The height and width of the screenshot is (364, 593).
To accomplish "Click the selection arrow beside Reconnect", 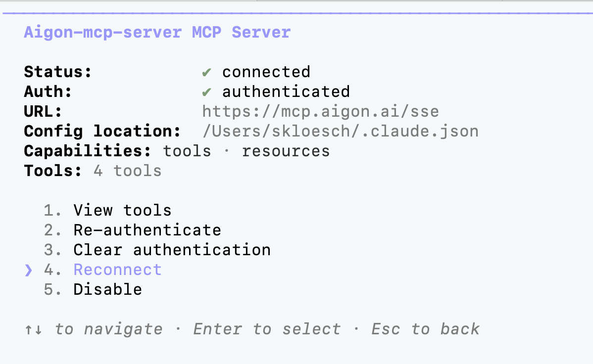I will tap(28, 270).
